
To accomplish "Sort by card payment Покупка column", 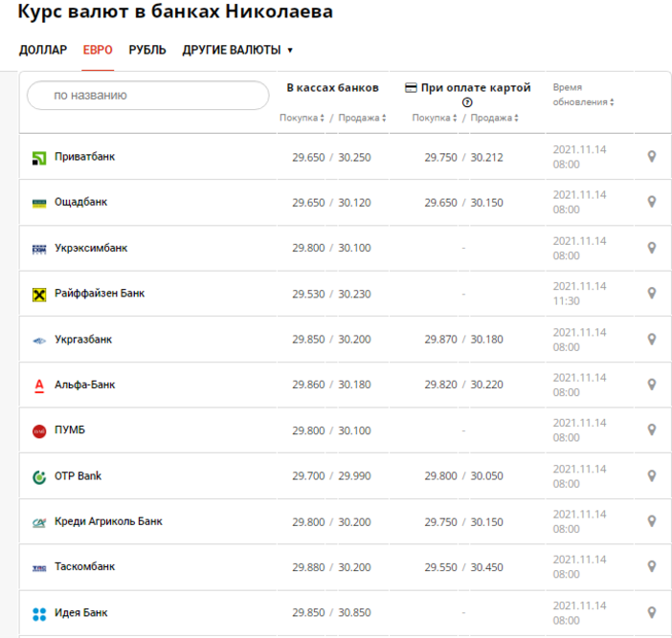I will [x=435, y=118].
